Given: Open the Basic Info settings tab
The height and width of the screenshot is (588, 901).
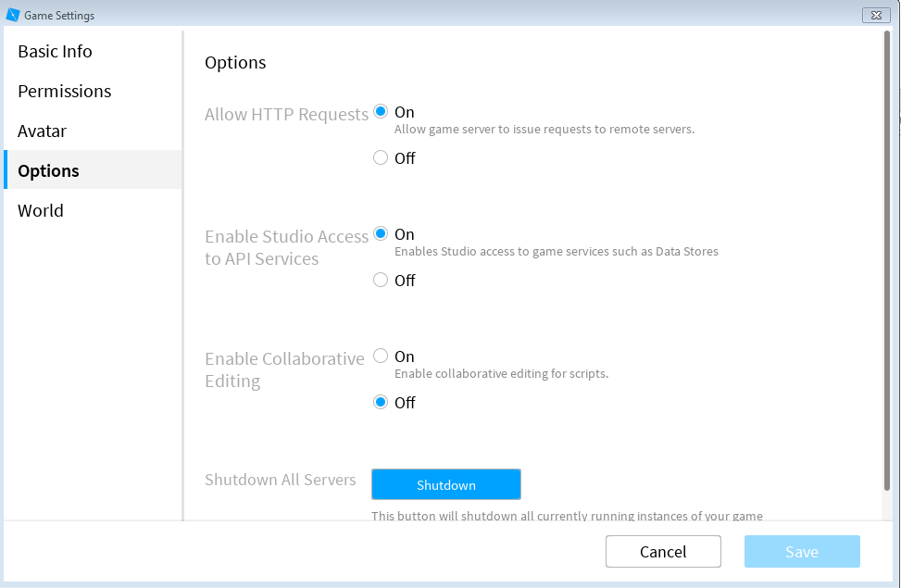Looking at the screenshot, I should click(56, 52).
